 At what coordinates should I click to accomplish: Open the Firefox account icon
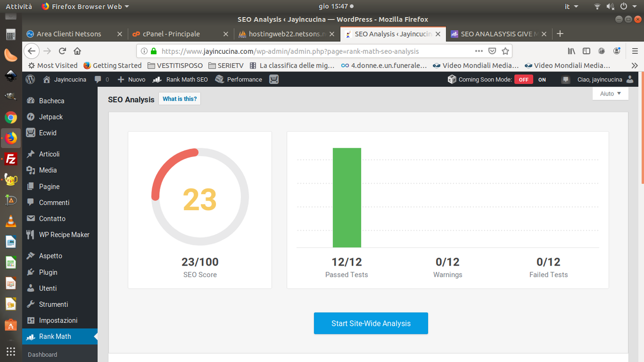617,51
